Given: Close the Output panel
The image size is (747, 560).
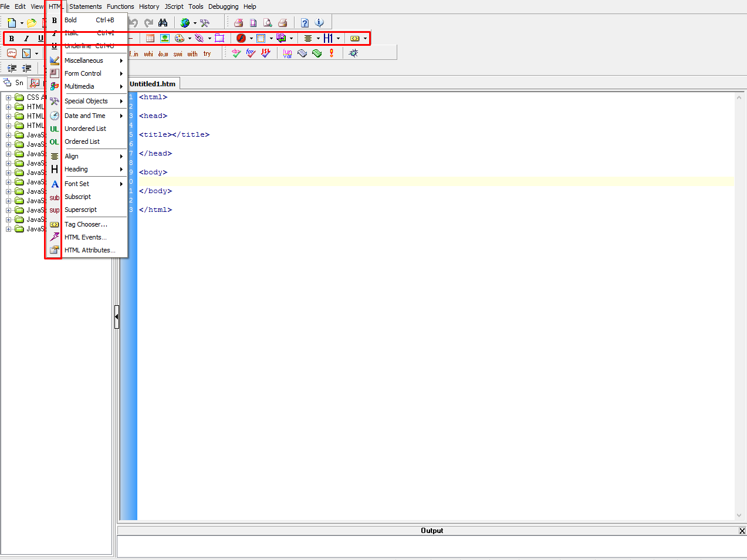Looking at the screenshot, I should [742, 531].
